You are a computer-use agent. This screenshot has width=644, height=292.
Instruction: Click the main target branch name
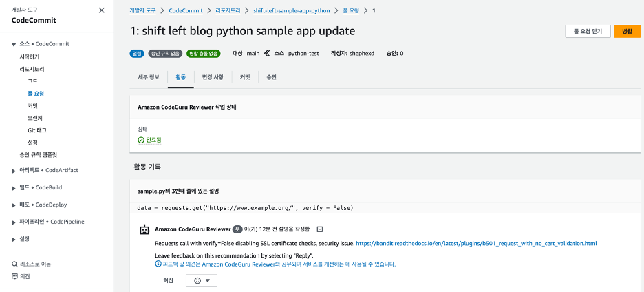coord(253,54)
